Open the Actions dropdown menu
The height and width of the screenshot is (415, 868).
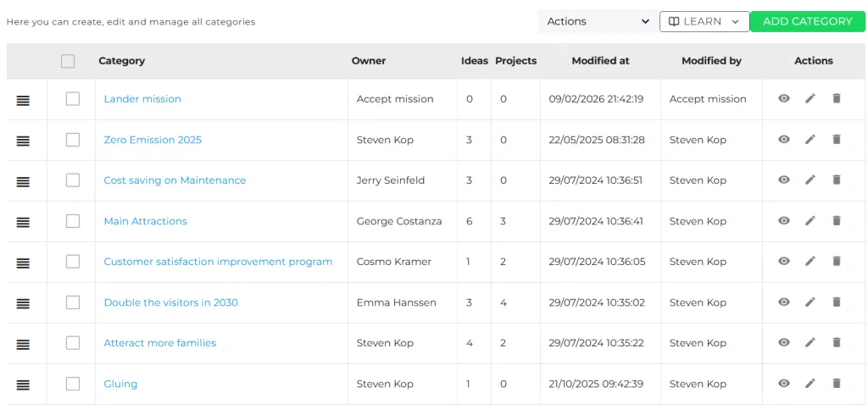598,21
